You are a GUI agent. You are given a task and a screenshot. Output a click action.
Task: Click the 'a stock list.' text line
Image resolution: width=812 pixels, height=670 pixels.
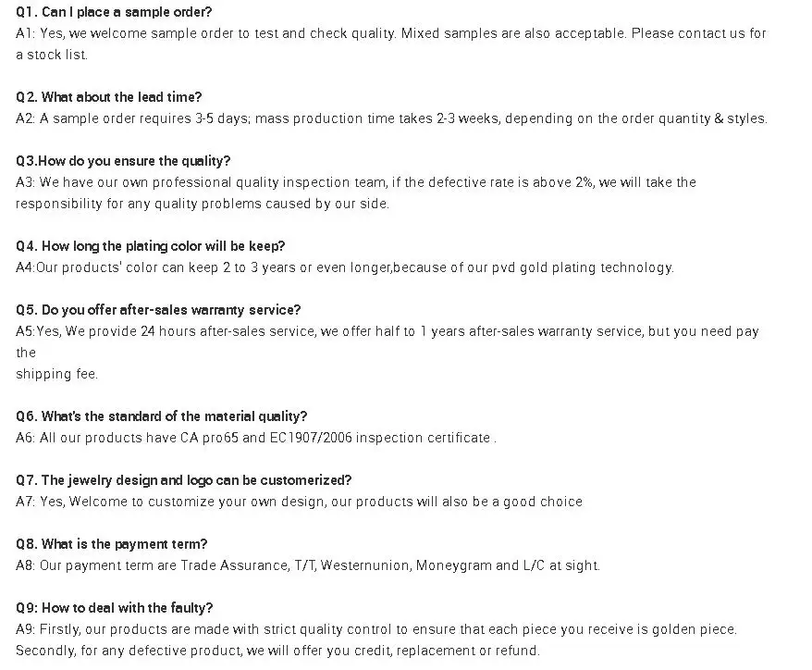coord(52,55)
